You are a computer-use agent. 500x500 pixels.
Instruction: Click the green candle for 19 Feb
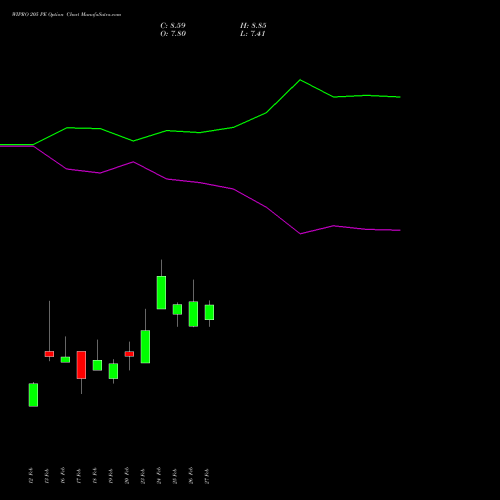[x=113, y=371]
